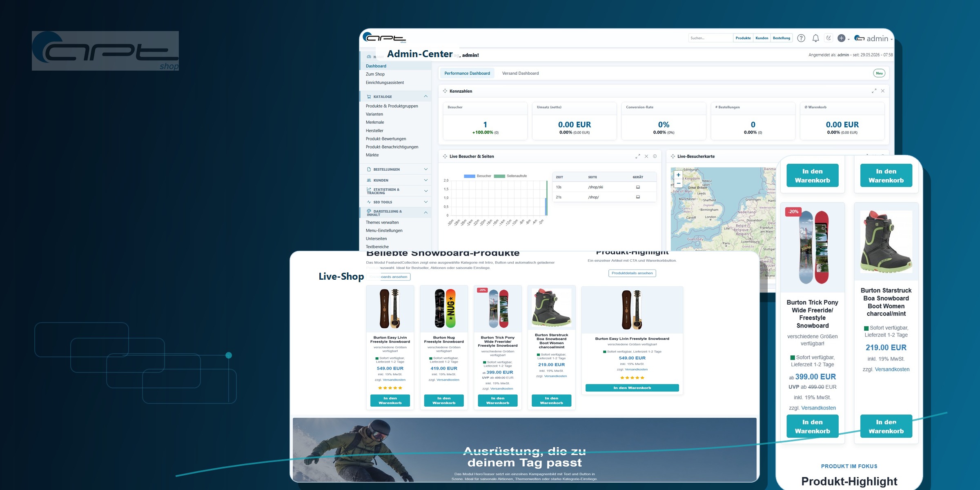Toggle dark mode with the moon icon
This screenshot has height=490, width=980.
tap(829, 38)
